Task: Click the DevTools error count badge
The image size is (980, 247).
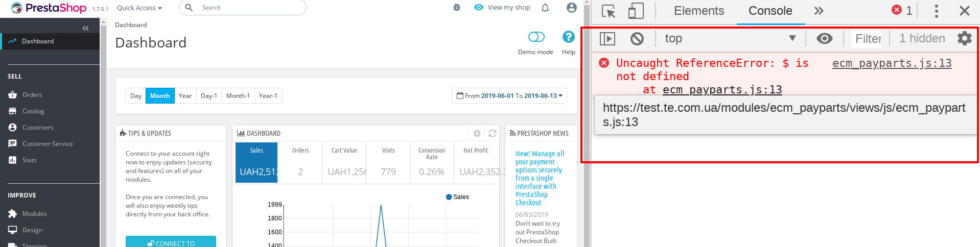Action: click(902, 10)
